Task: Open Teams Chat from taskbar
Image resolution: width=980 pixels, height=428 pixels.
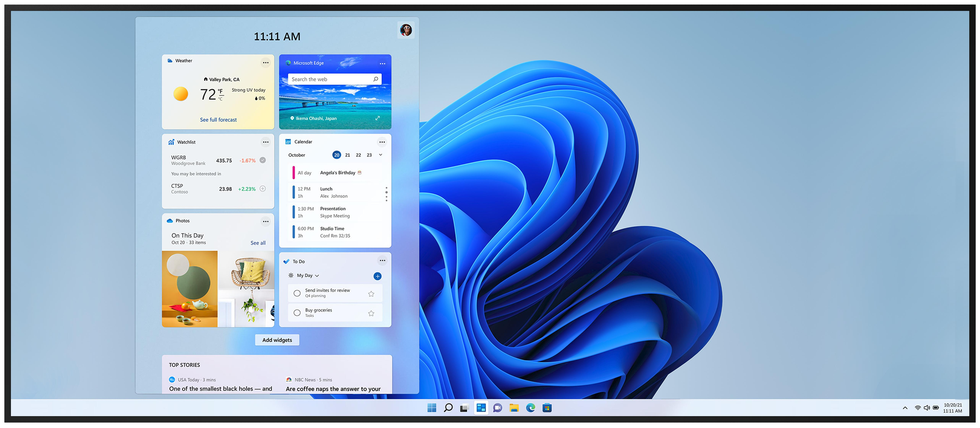Action: [x=498, y=408]
